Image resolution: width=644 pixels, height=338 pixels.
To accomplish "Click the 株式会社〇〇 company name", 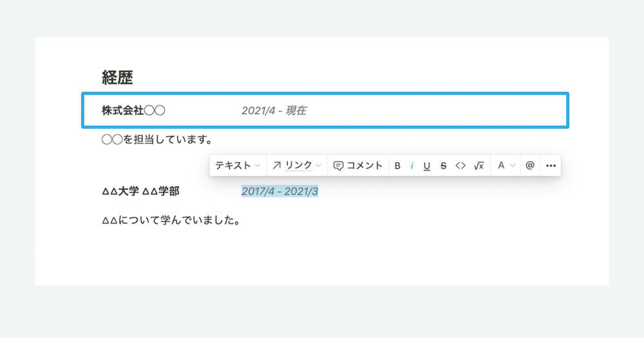I will click(133, 111).
